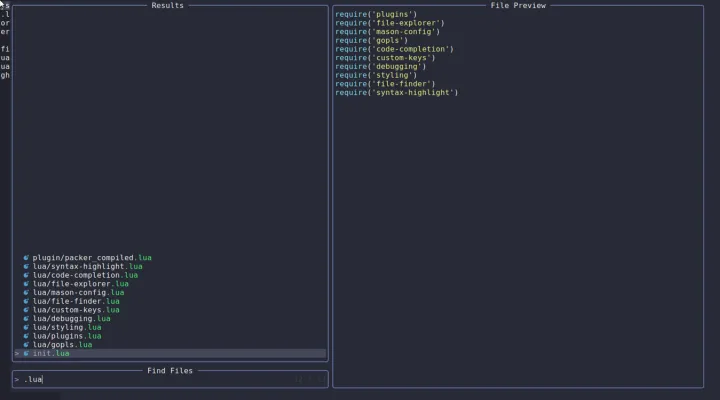Click the Lua icon beside lua/custom-keys.lua
Viewport: 720px width, 400px height.
[26, 310]
